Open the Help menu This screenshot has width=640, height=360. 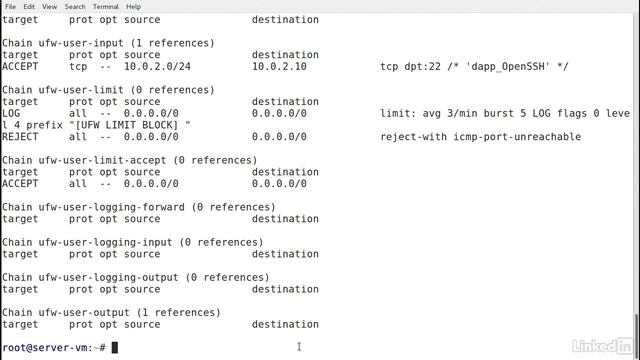tap(133, 7)
